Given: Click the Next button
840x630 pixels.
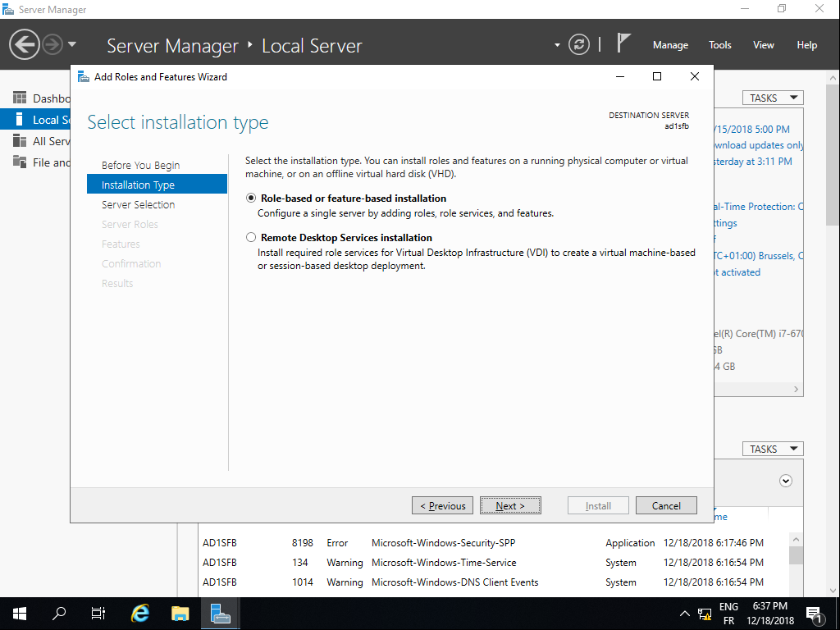Looking at the screenshot, I should pyautogui.click(x=510, y=505).
